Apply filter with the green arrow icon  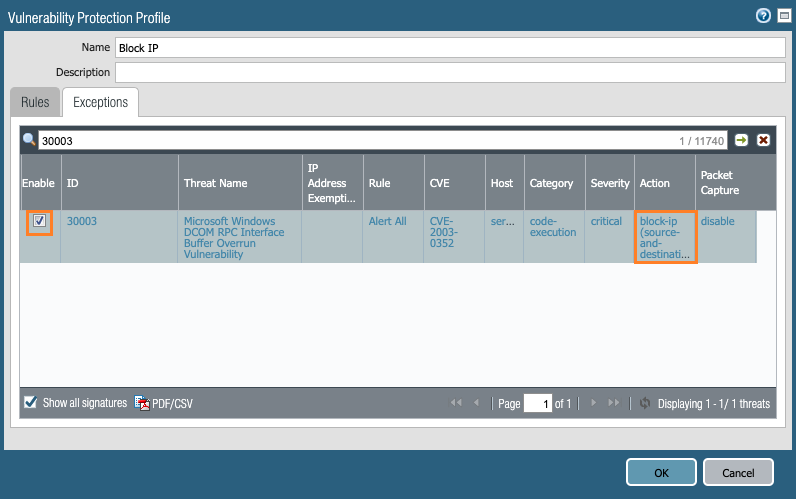(x=742, y=140)
